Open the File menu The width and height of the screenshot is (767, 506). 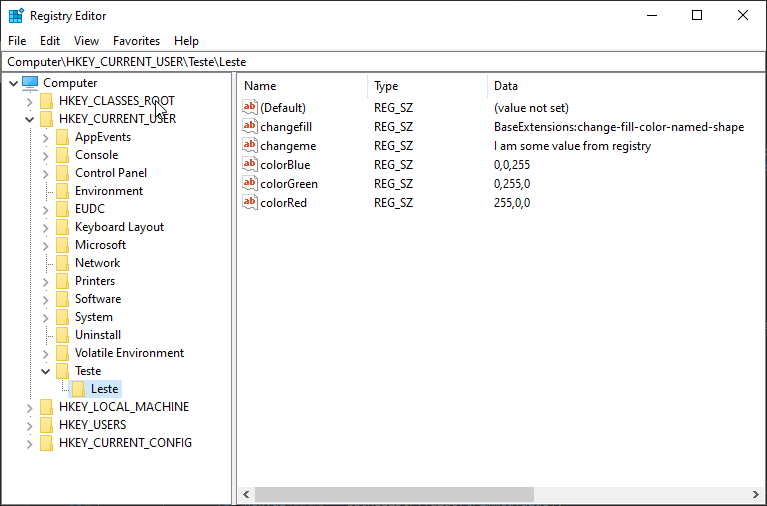(17, 41)
